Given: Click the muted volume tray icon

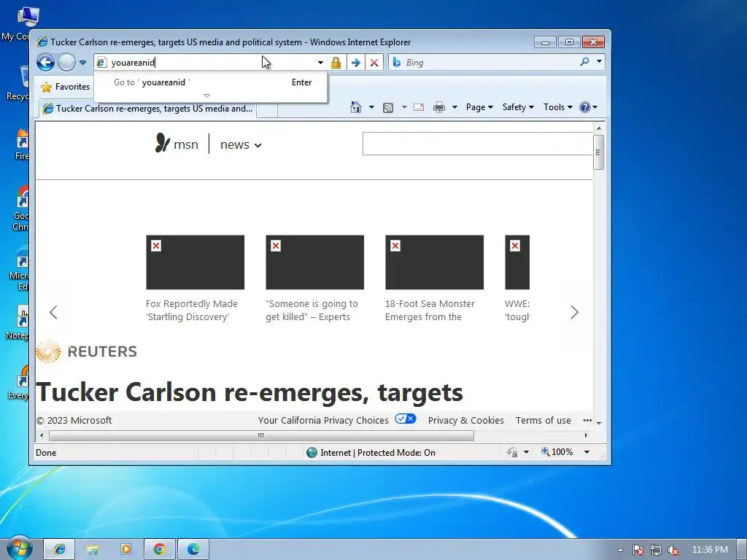Looking at the screenshot, I should tap(673, 550).
